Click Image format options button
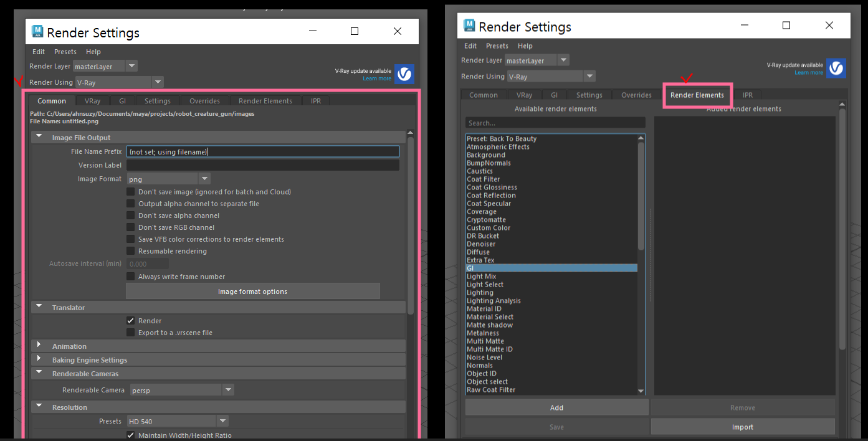 [x=253, y=292]
